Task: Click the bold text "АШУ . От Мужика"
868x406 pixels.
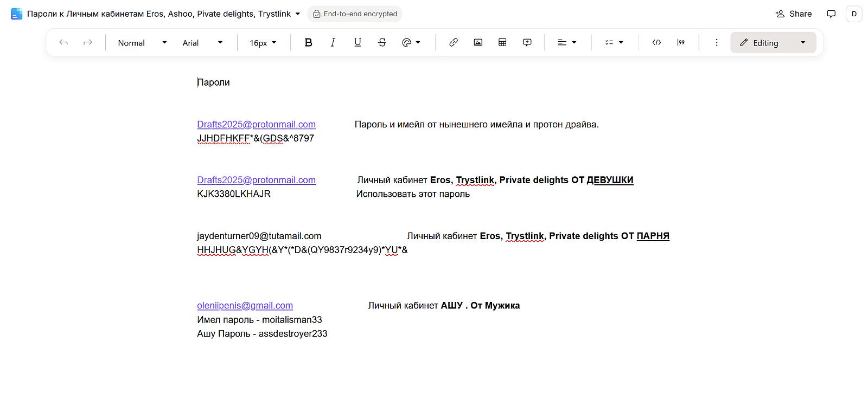Action: [480, 306]
